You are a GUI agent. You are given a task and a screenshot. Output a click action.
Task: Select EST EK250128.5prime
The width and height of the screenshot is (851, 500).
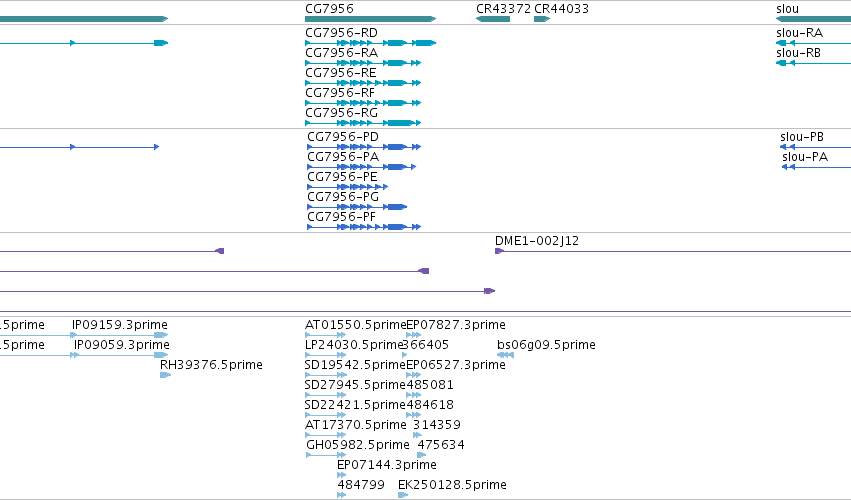[x=403, y=496]
